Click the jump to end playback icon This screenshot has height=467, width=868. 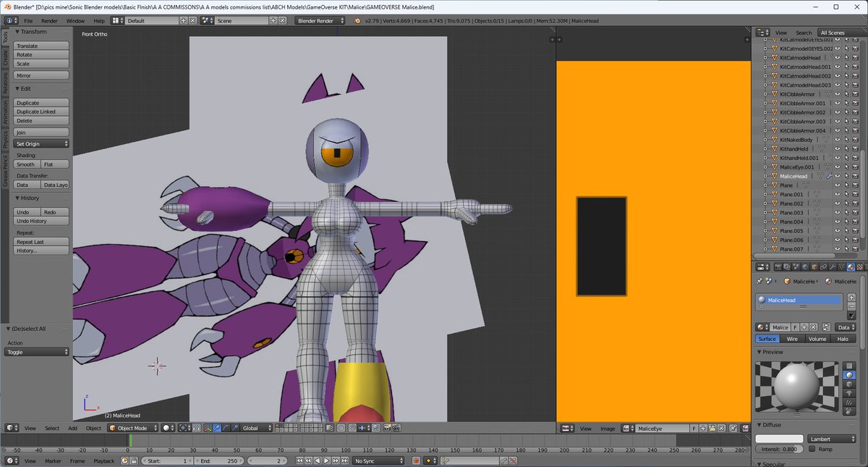(x=345, y=460)
